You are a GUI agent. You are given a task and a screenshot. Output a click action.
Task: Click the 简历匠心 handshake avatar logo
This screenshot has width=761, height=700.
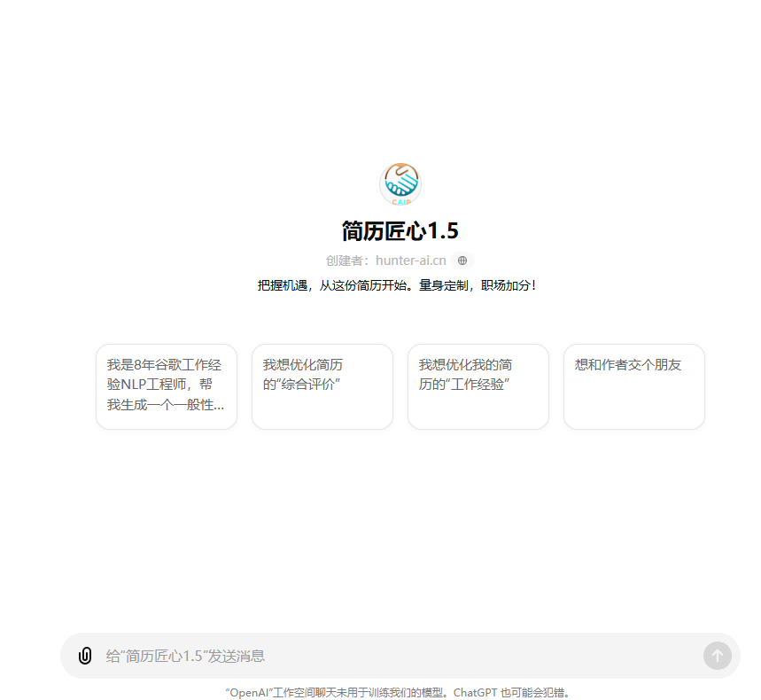[400, 183]
